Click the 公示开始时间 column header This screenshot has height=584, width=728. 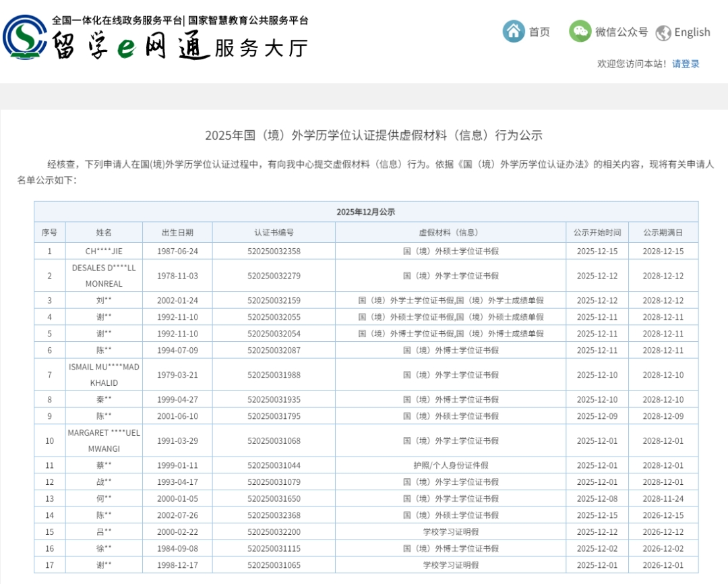click(x=597, y=232)
